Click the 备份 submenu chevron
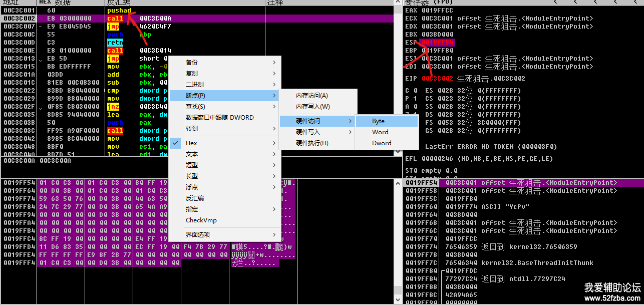644x305 pixels. [274, 63]
